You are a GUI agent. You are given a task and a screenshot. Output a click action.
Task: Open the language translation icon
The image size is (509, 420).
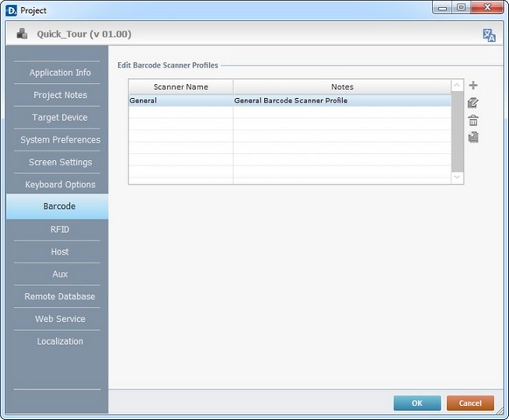click(489, 35)
